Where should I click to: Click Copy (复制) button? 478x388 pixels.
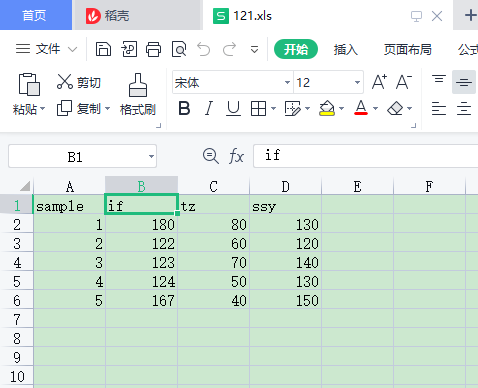point(79,108)
